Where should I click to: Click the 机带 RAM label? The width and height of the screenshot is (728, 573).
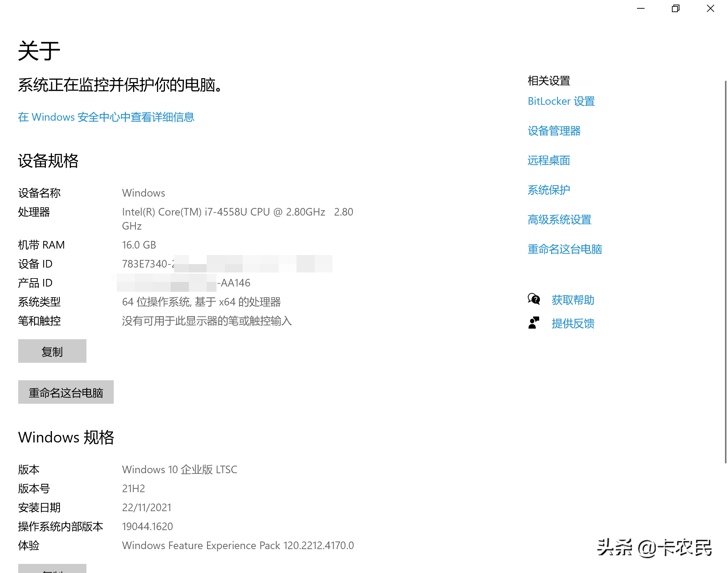pos(41,245)
